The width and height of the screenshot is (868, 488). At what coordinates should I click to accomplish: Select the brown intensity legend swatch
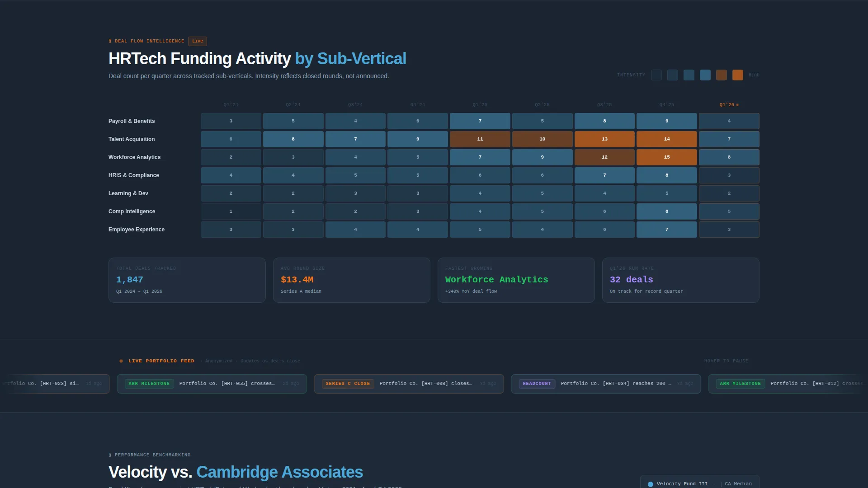click(722, 75)
